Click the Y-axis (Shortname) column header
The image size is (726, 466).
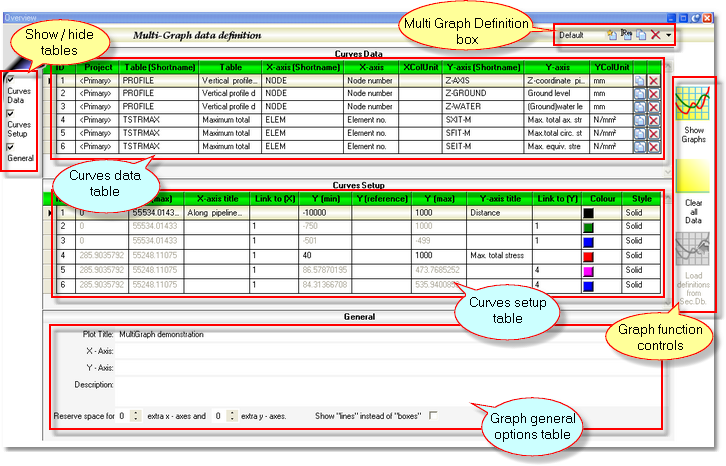(477, 65)
